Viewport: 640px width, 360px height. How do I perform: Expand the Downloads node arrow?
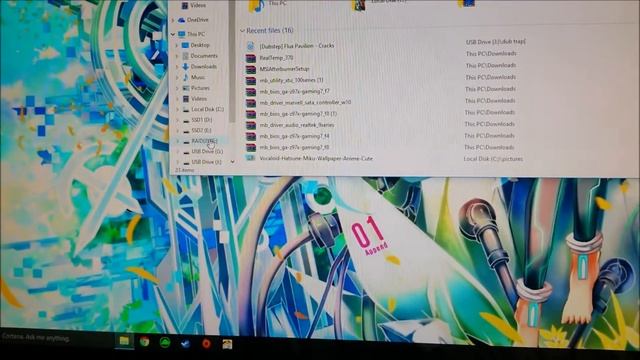tap(178, 67)
